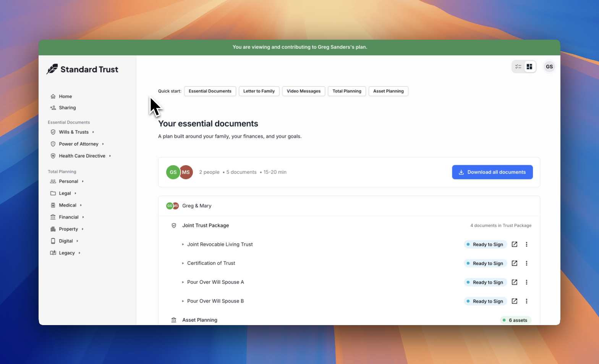Image resolution: width=599 pixels, height=364 pixels.
Task: Click the Property building icon
Action: coord(53,229)
